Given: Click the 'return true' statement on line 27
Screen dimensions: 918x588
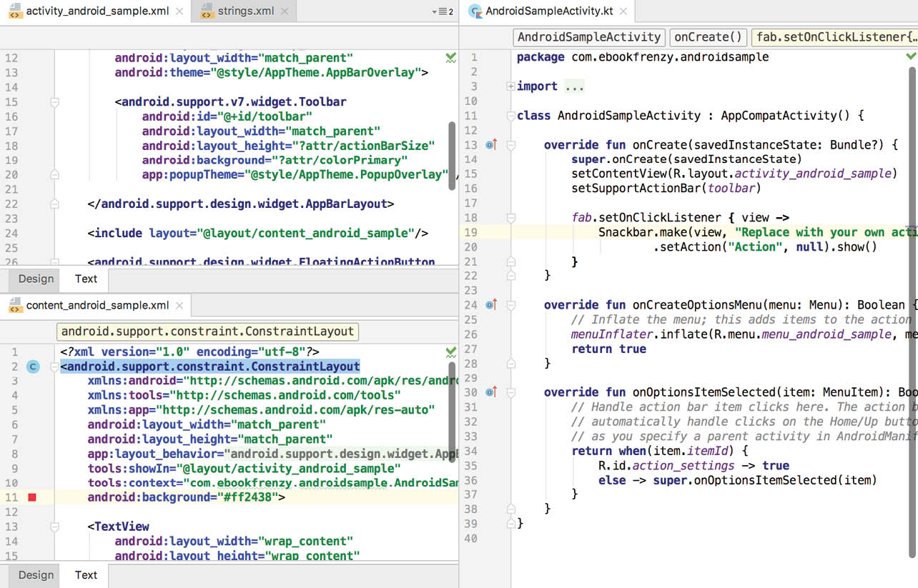Looking at the screenshot, I should (x=608, y=349).
